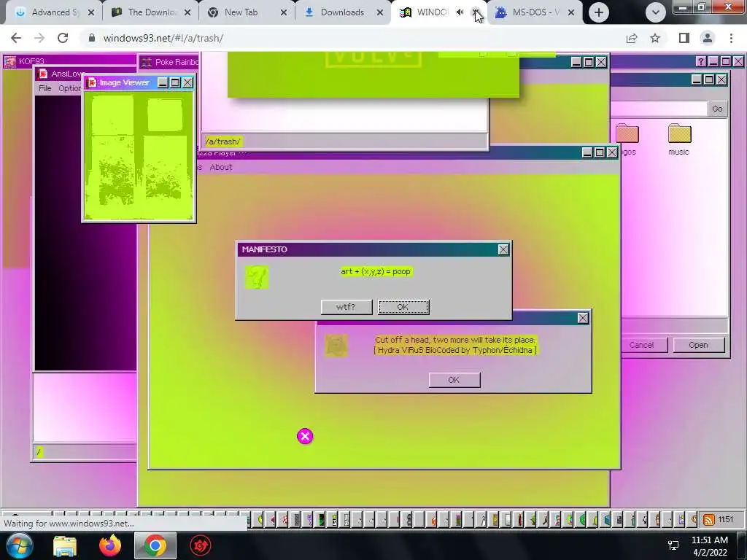The width and height of the screenshot is (747, 560).
Task: Click the pink circular X icon
Action: point(306,436)
